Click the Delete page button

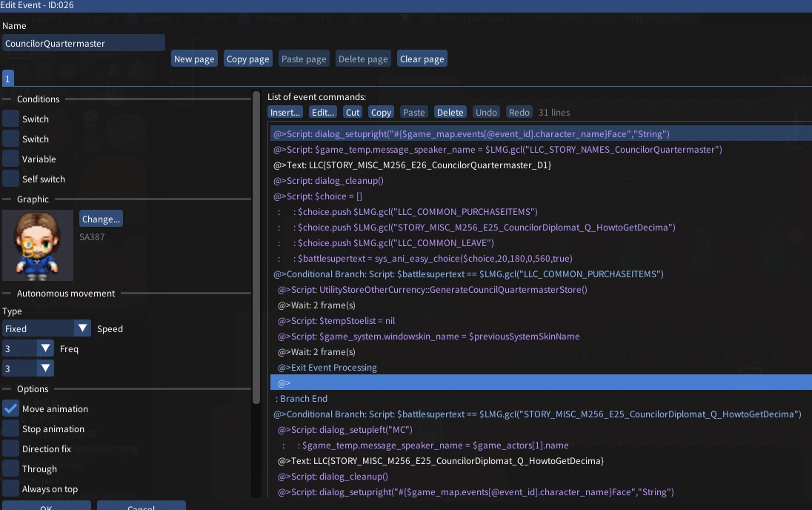point(363,59)
